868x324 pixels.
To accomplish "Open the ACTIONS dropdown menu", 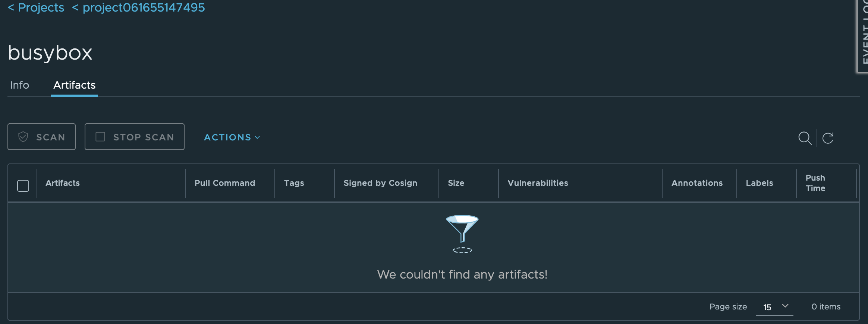I will coord(231,137).
